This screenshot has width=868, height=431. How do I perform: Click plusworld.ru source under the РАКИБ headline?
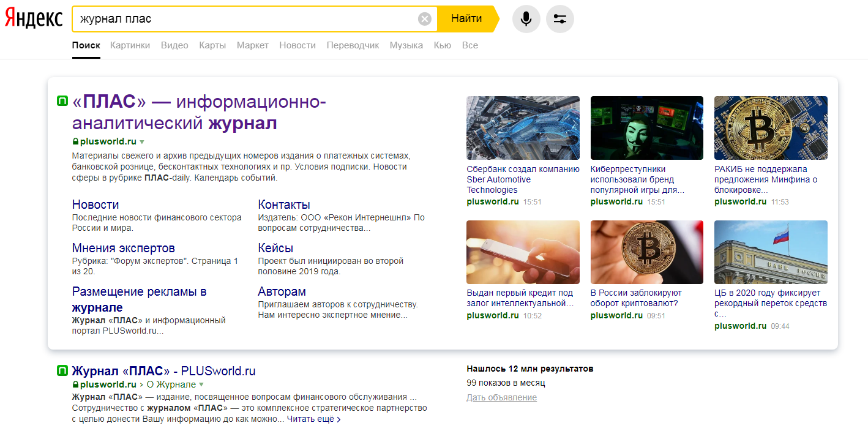tap(741, 201)
